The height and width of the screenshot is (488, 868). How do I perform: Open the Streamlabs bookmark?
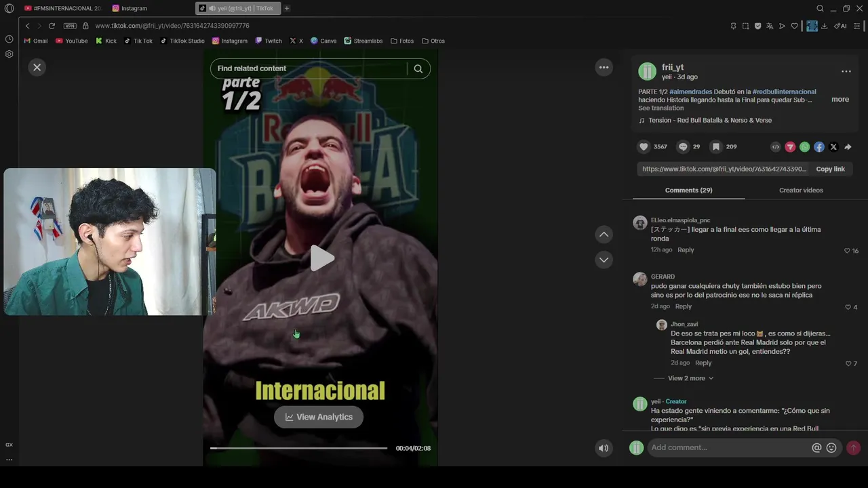363,41
